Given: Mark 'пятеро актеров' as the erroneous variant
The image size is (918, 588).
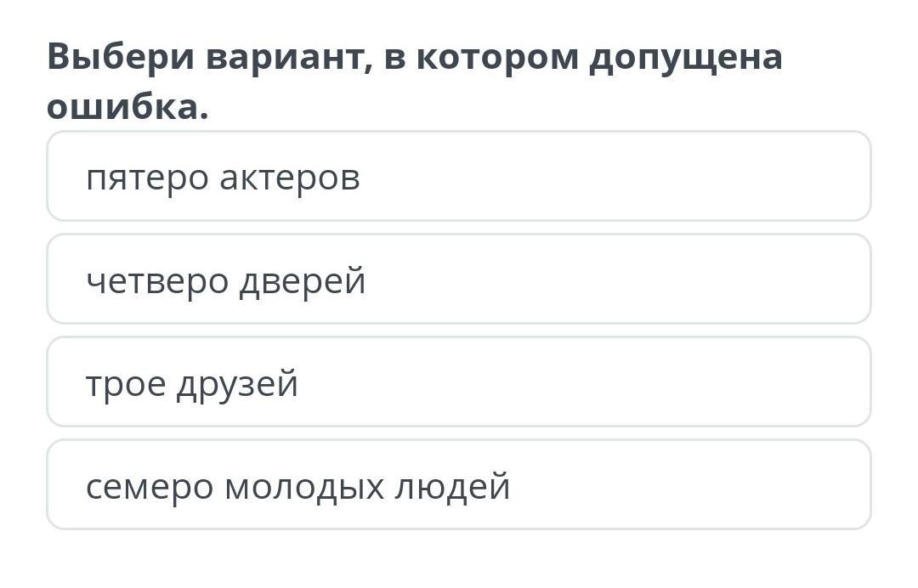Looking at the screenshot, I should (458, 176).
